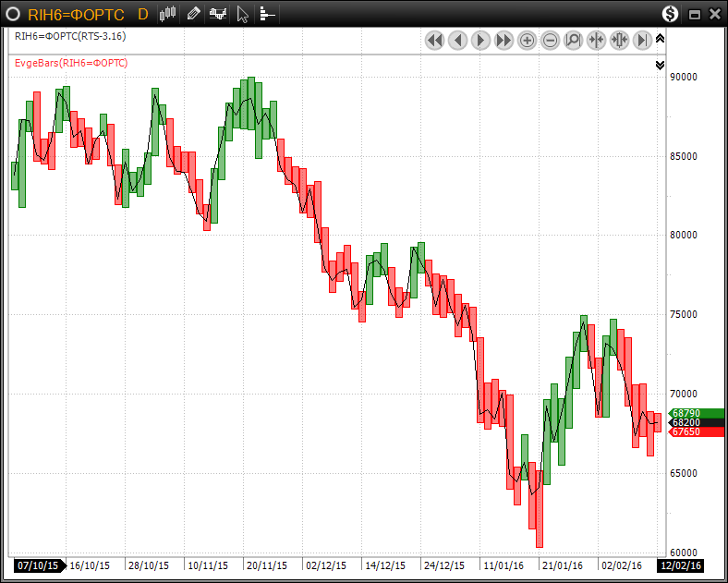The height and width of the screenshot is (583, 728).
Task: Expand panel with double down chevron
Action: [660, 65]
